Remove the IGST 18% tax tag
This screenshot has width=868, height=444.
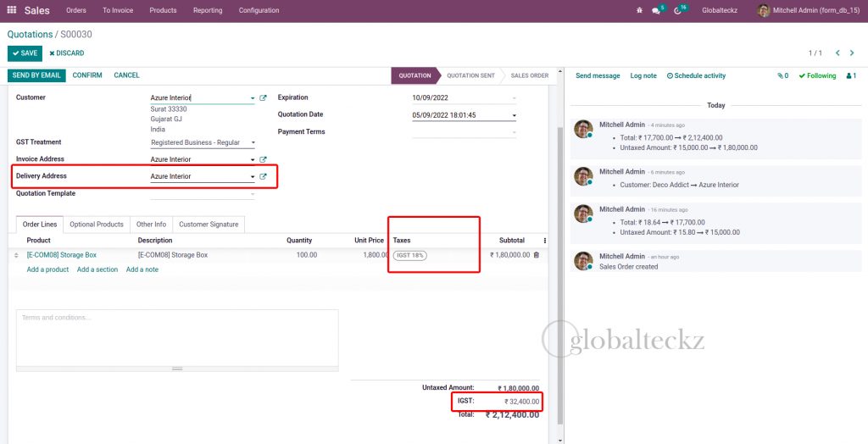click(x=409, y=255)
